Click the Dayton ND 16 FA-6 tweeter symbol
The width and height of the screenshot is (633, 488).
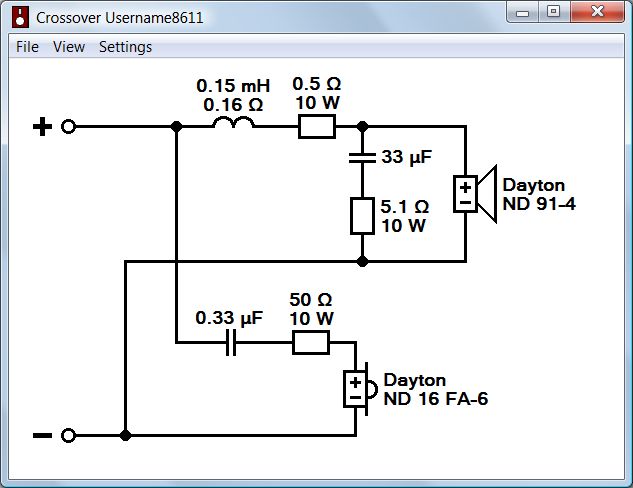coord(360,389)
